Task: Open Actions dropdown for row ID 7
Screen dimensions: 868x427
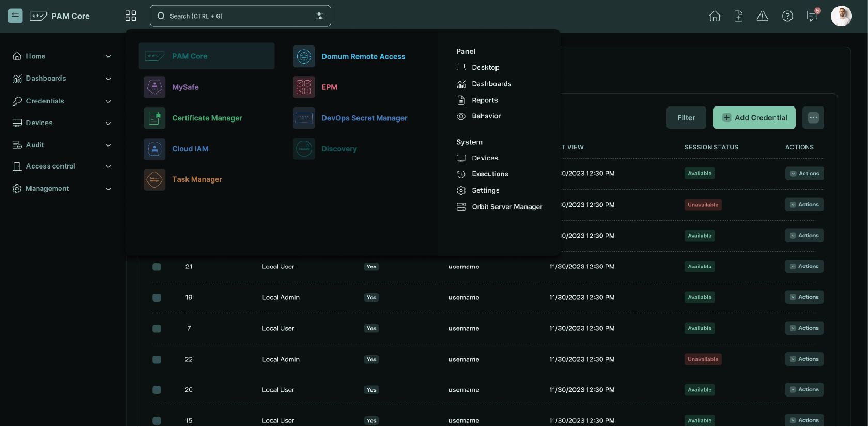Action: [804, 328]
